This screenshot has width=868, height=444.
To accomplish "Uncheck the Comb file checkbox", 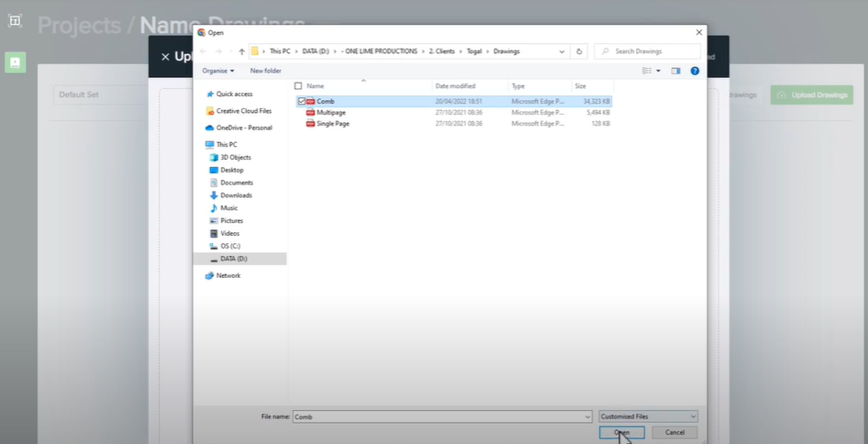I will 302,101.
